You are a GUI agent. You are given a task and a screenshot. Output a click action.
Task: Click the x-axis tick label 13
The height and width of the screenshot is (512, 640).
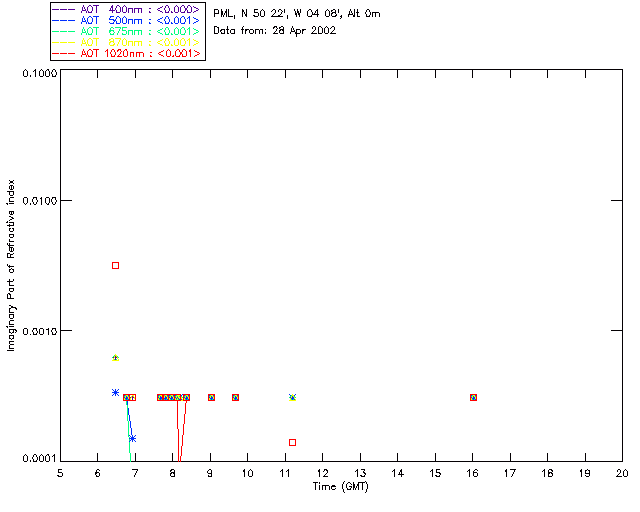pos(360,473)
